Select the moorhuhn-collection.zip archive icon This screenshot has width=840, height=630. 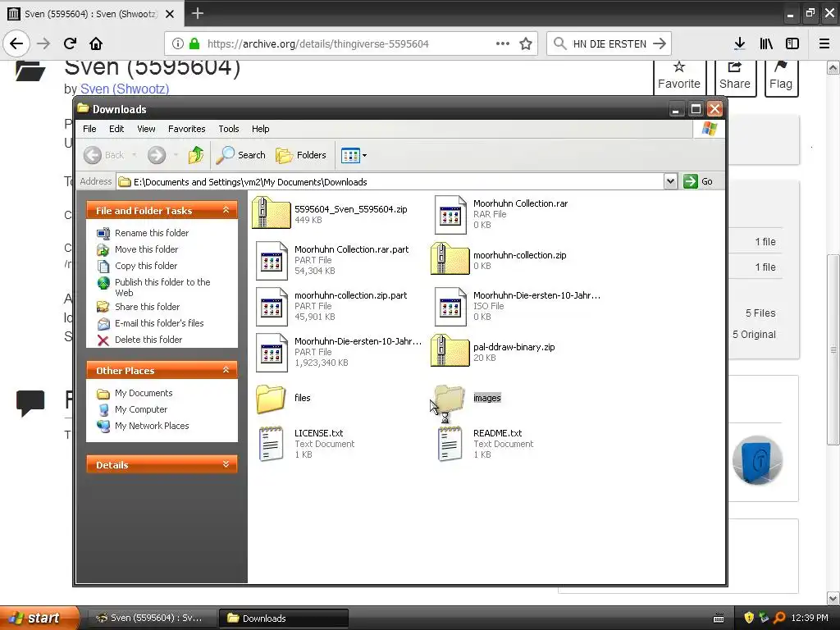tap(450, 259)
